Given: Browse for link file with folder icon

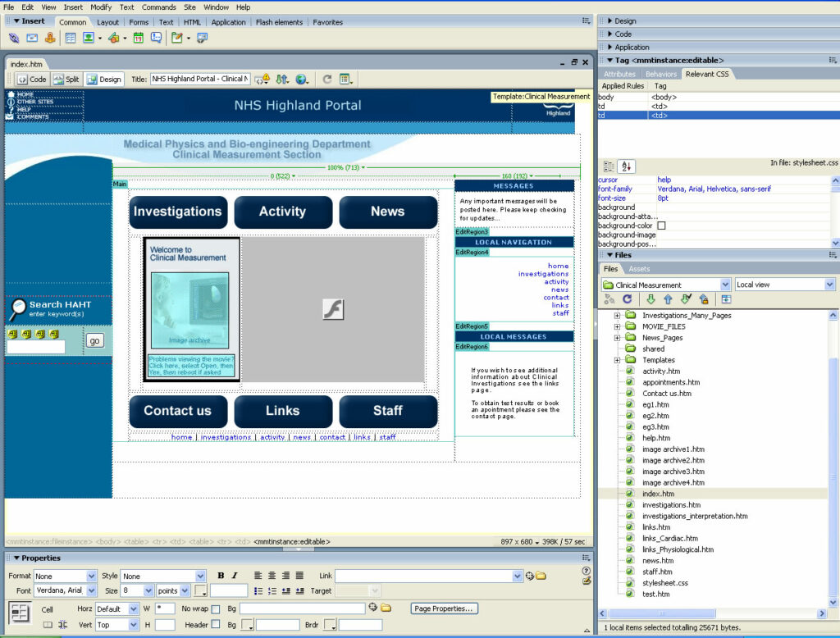Looking at the screenshot, I should (541, 576).
